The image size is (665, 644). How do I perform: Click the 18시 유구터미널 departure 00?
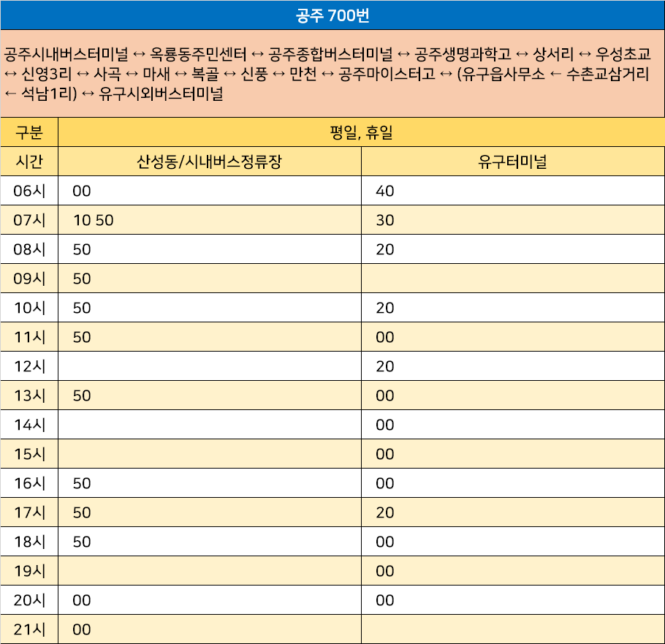coord(384,542)
